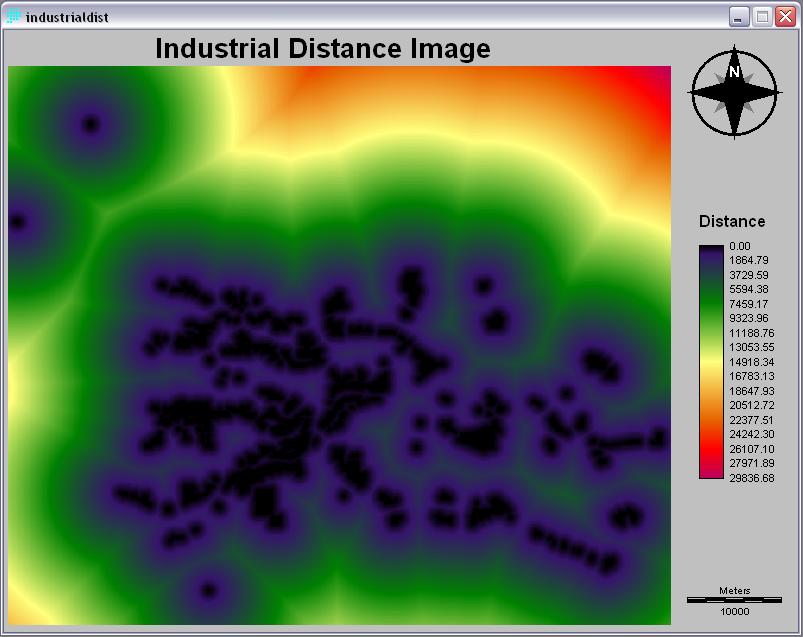803x637 pixels.
Task: Select the 29836.68 legend value label
Action: tap(752, 478)
